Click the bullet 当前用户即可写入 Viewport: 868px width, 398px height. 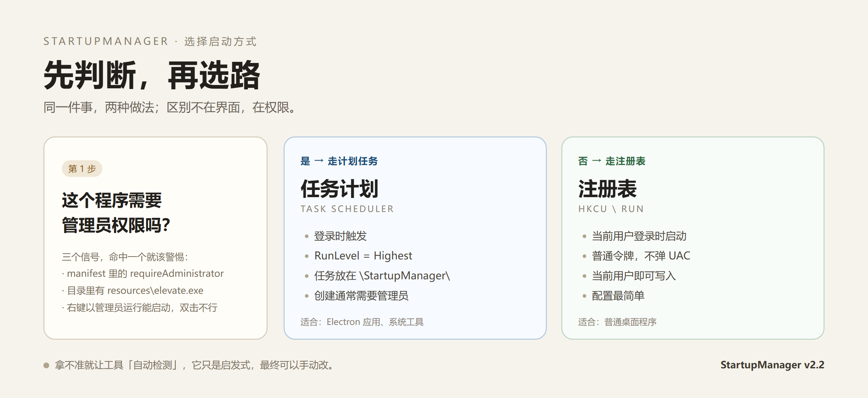click(x=634, y=276)
